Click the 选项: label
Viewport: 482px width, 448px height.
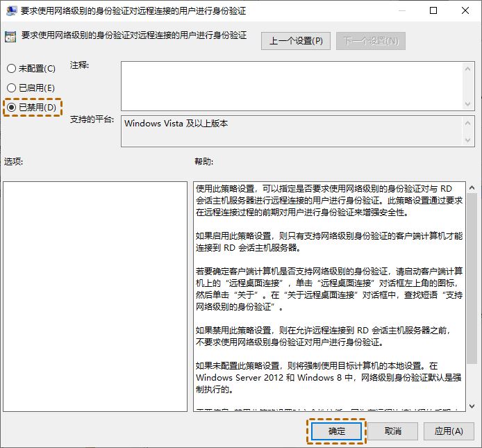[13, 161]
